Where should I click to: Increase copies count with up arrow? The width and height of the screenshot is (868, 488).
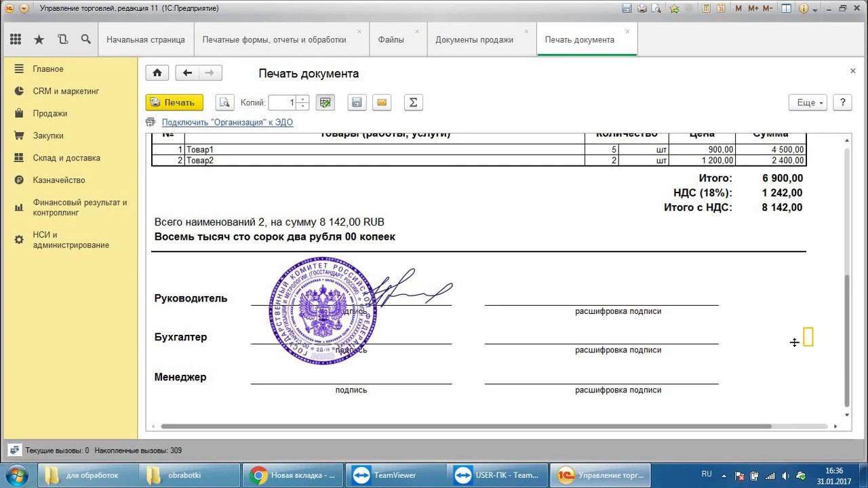coord(303,99)
